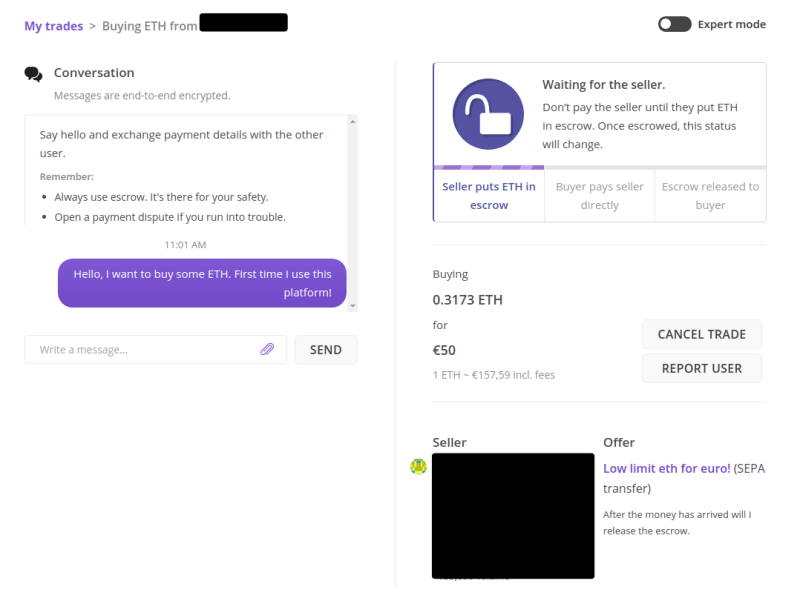Click the paperclip attach file icon
This screenshot has width=800, height=598.
[x=267, y=350]
